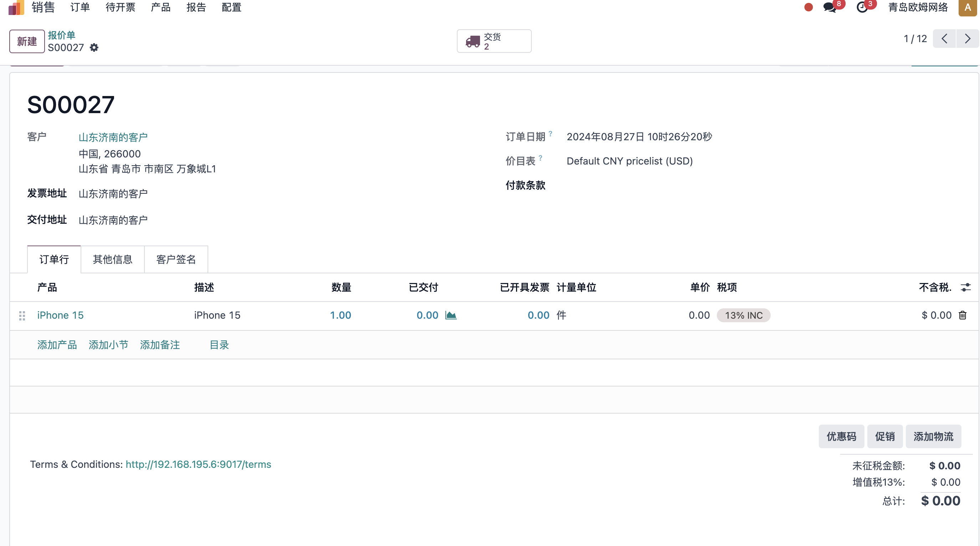Screen dimensions: 980x546
Task: Open the 产品 menu
Action: (x=160, y=7)
